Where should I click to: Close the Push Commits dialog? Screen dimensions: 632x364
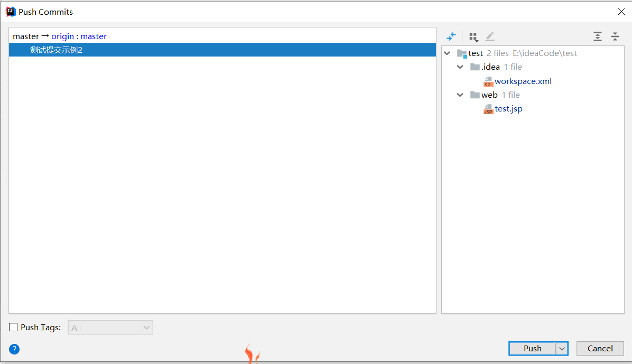pyautogui.click(x=621, y=12)
